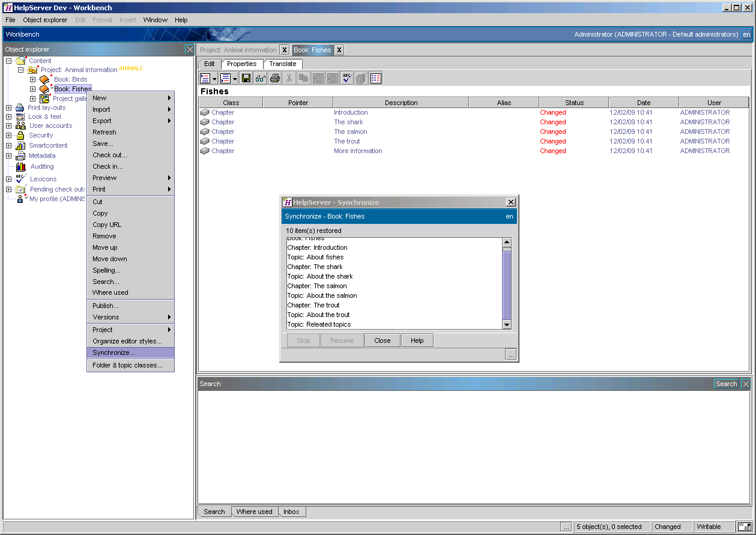This screenshot has height=535, width=756.
Task: Choose Synchronize... from the context menu
Action: tap(130, 352)
